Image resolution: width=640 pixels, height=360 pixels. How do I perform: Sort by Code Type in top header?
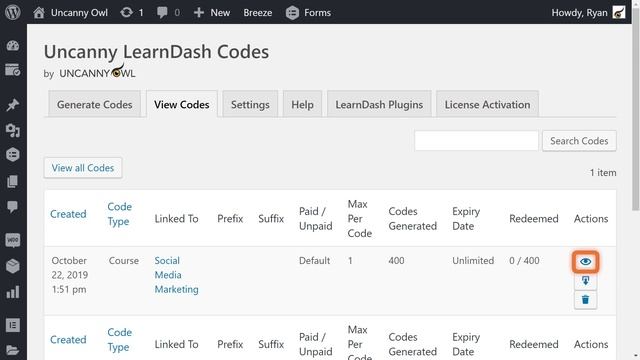(x=119, y=214)
